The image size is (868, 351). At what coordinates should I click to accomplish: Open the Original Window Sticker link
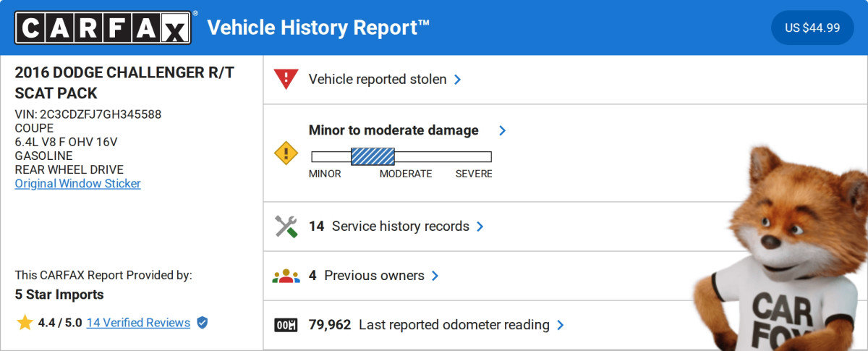pos(78,184)
